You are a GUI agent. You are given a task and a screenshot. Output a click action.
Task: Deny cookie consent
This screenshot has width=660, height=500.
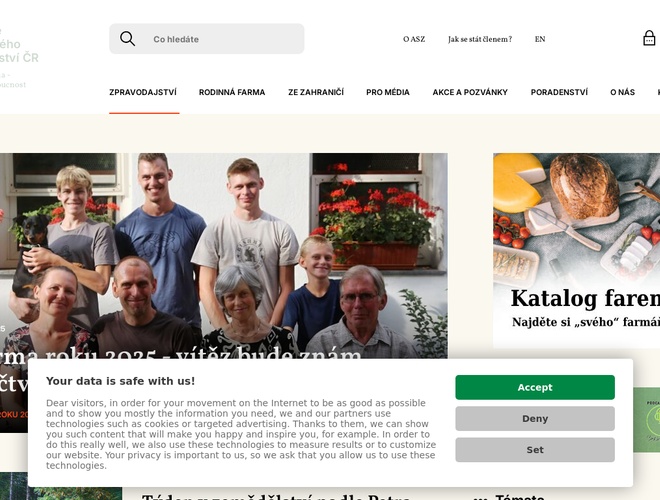535,418
